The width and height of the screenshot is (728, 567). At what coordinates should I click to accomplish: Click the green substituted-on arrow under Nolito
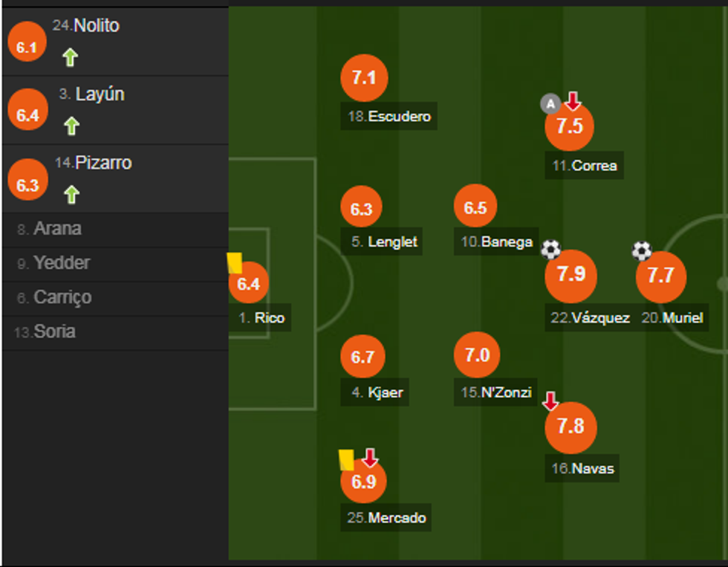click(x=70, y=57)
